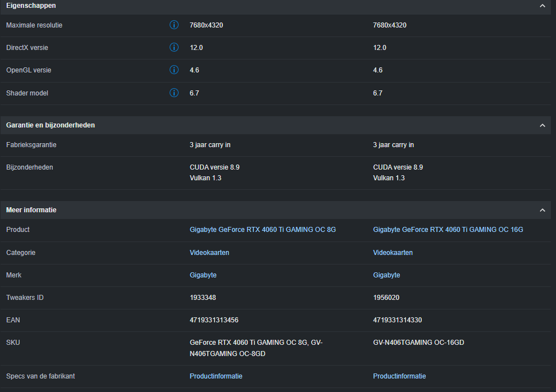Collapse the Eigenschappen section
Image resolution: width=556 pixels, height=392 pixels.
[x=542, y=6]
